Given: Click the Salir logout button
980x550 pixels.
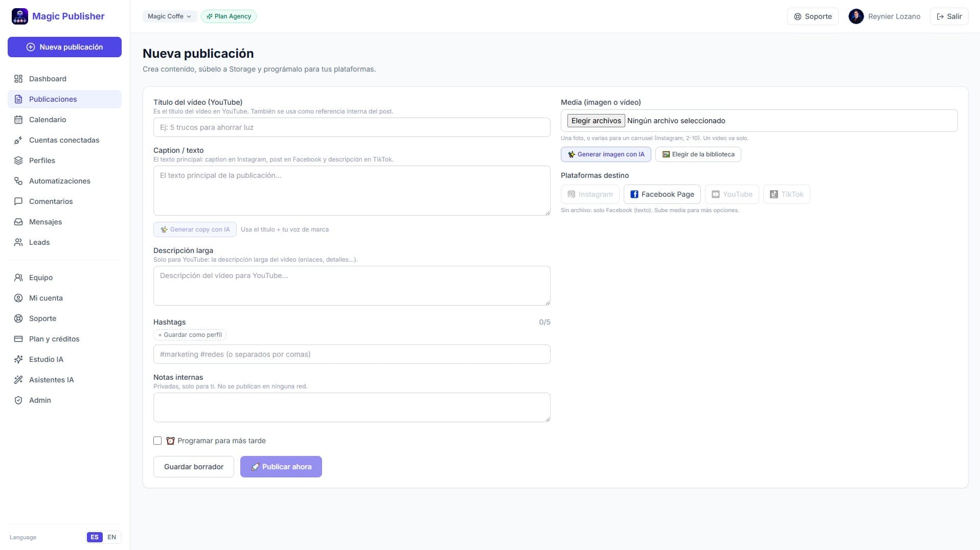Looking at the screenshot, I should 949,16.
